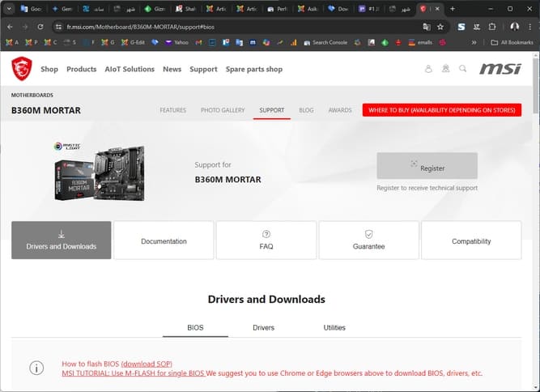Select Drivers and Downloads section
The height and width of the screenshot is (392, 540).
(x=62, y=240)
